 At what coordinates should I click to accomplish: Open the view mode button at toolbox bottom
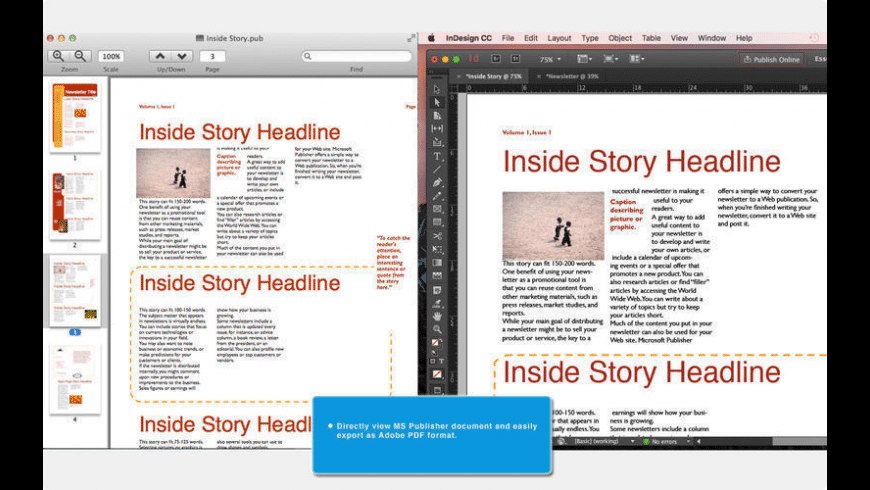(437, 390)
